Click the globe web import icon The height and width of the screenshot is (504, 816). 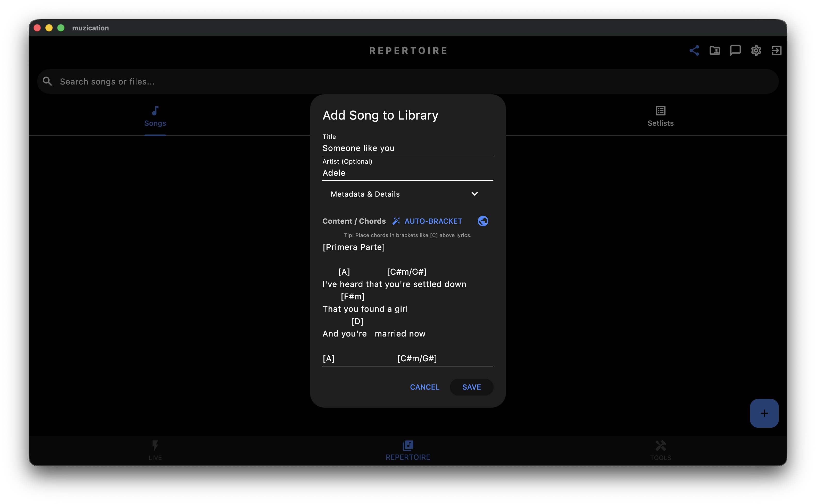click(483, 221)
